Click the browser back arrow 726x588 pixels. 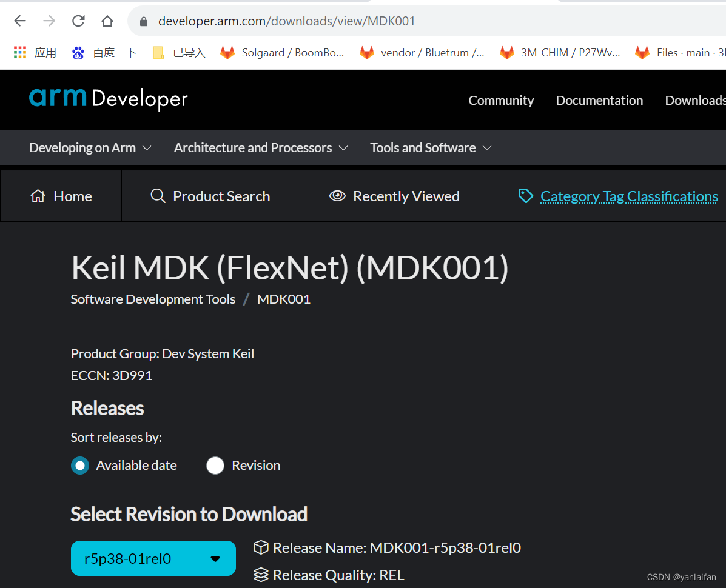(x=20, y=21)
